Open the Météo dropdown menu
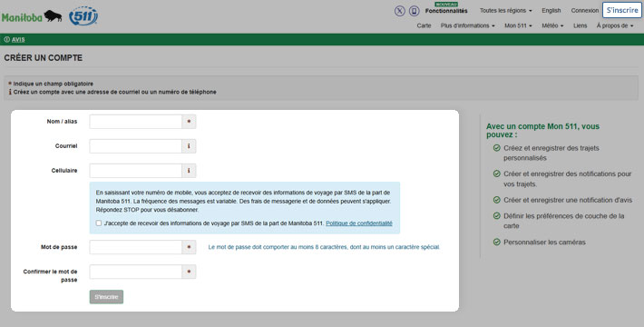Image resolution: width=644 pixels, height=327 pixels. point(552,25)
